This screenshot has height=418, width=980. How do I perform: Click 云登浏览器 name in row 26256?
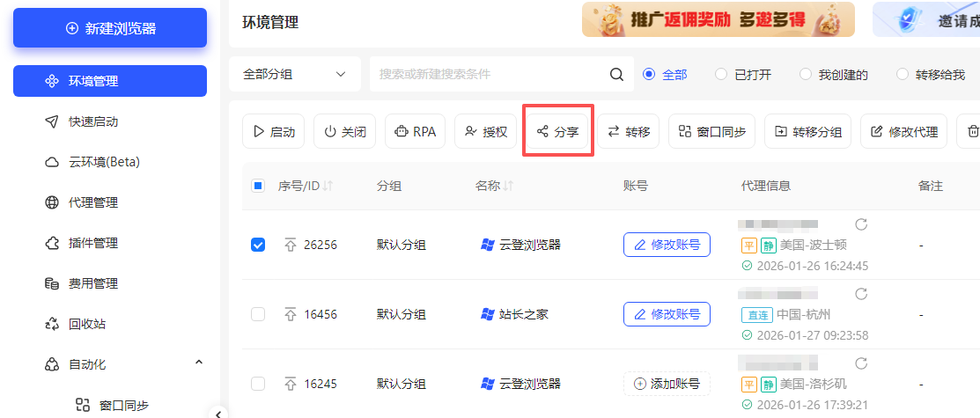[530, 245]
